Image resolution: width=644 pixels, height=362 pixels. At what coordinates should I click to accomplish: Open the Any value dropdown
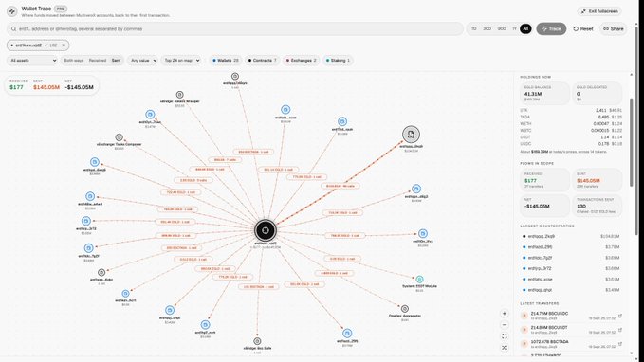point(142,61)
